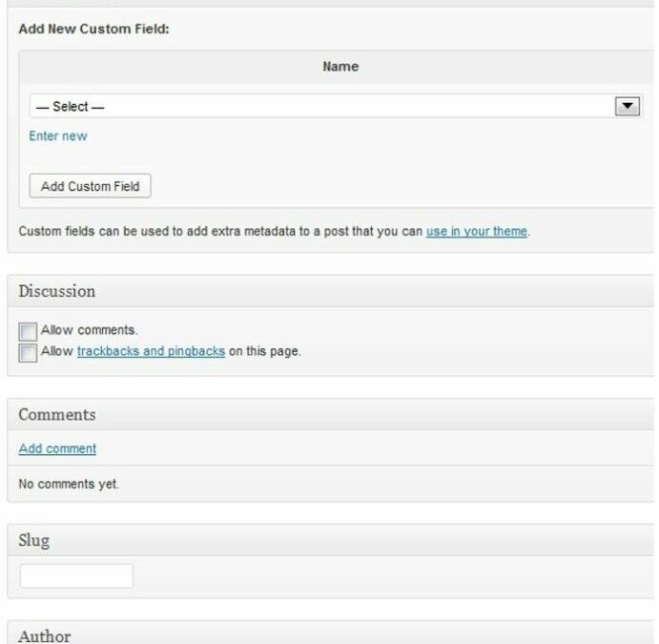Focus the Slug text input field
This screenshot has height=644, width=659.
[x=76, y=576]
